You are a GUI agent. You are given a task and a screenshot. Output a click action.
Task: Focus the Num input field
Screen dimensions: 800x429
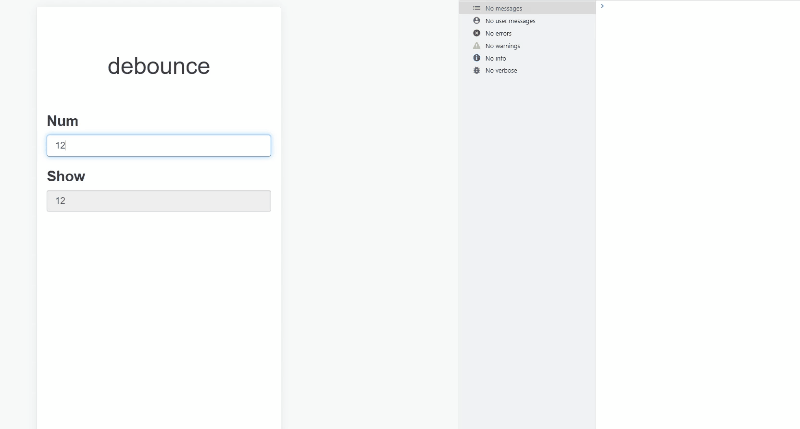point(158,146)
